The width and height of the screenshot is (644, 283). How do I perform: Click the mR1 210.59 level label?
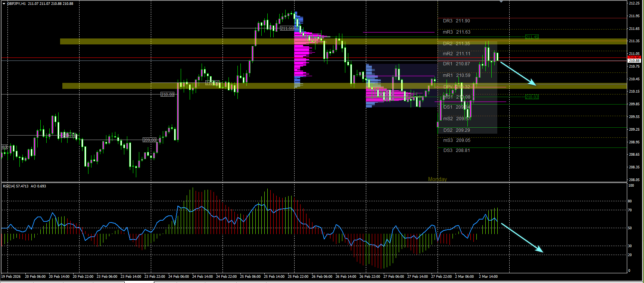[x=457, y=75]
